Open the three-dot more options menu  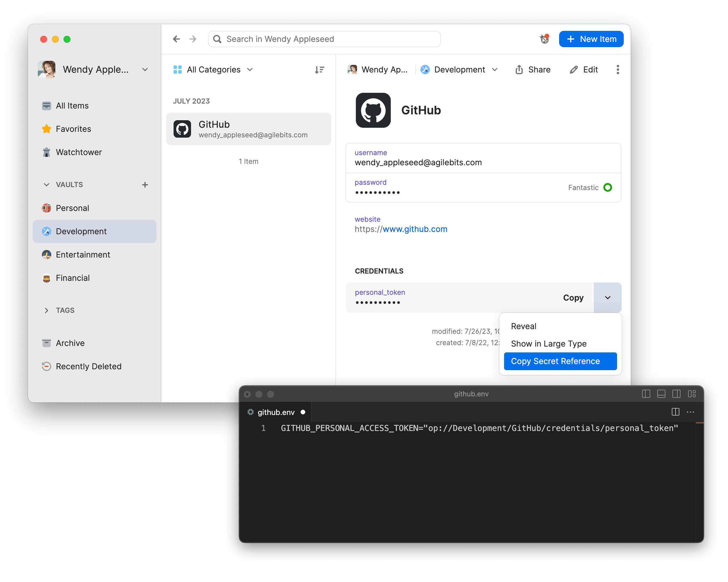click(x=618, y=70)
